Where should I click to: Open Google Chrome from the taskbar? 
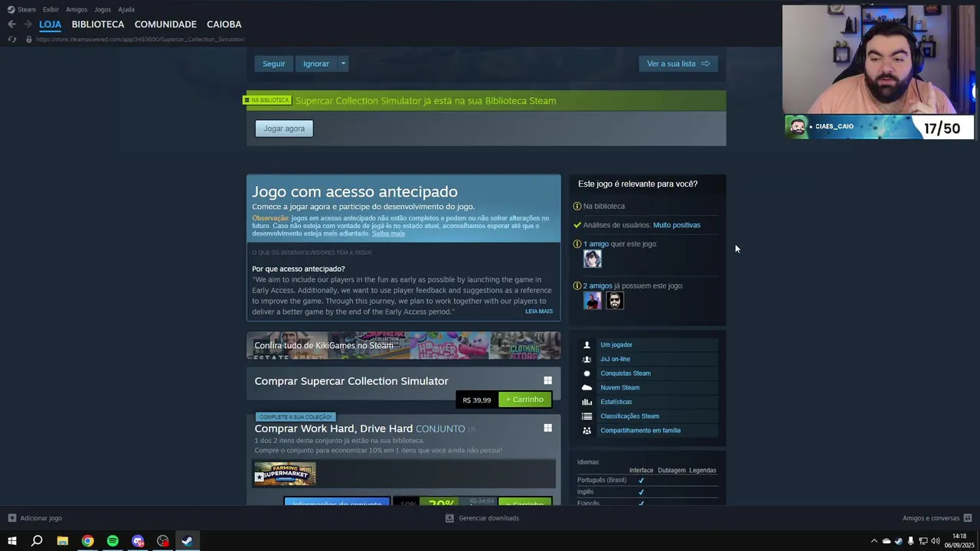(x=88, y=541)
